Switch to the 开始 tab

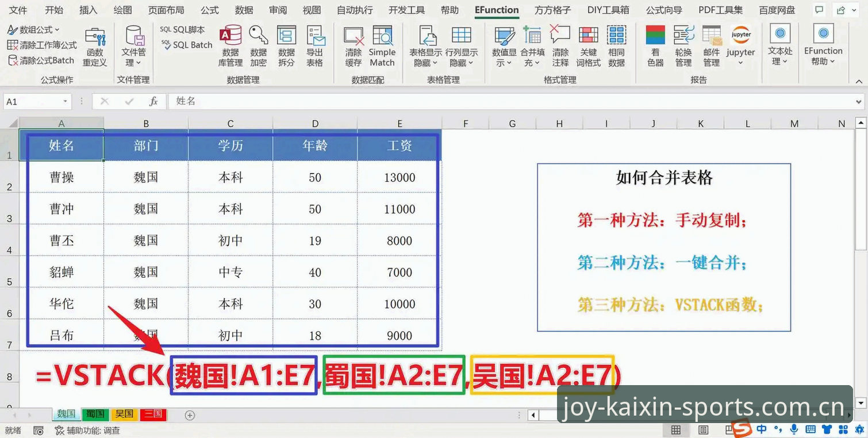pyautogui.click(x=54, y=10)
